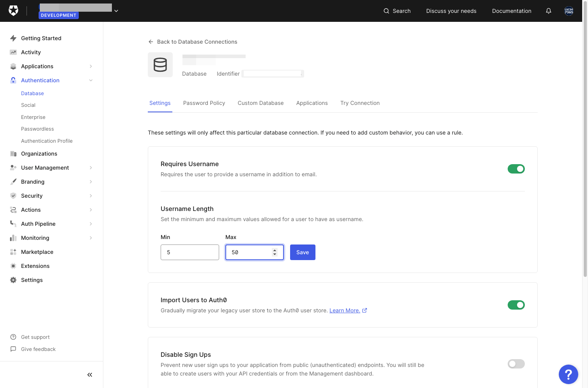Click the Auth0 shield logo
This screenshot has width=588, height=388.
click(13, 11)
